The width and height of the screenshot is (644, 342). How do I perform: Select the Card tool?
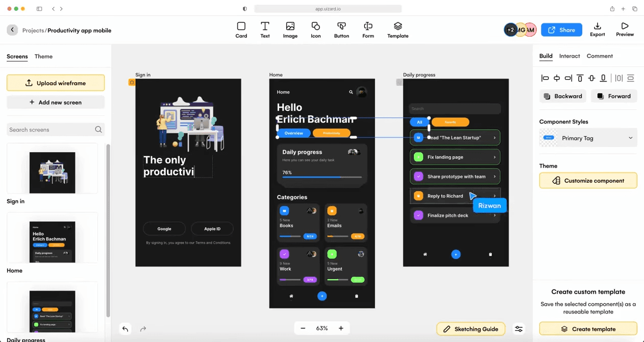(x=241, y=30)
